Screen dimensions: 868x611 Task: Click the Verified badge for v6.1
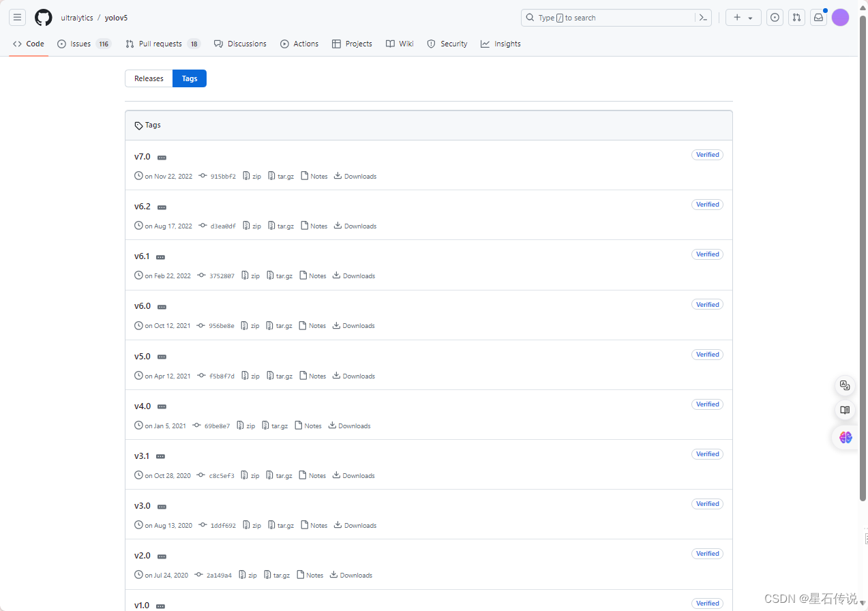coord(707,254)
